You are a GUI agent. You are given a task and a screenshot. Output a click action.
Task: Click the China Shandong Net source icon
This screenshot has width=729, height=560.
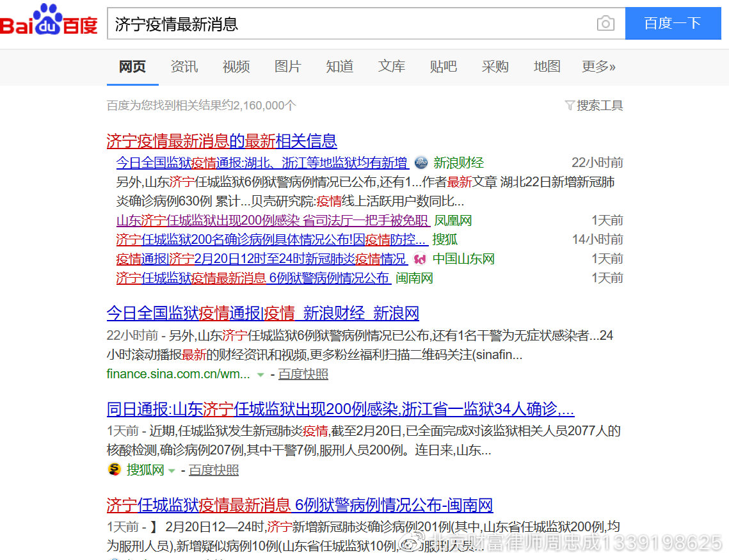(x=420, y=259)
